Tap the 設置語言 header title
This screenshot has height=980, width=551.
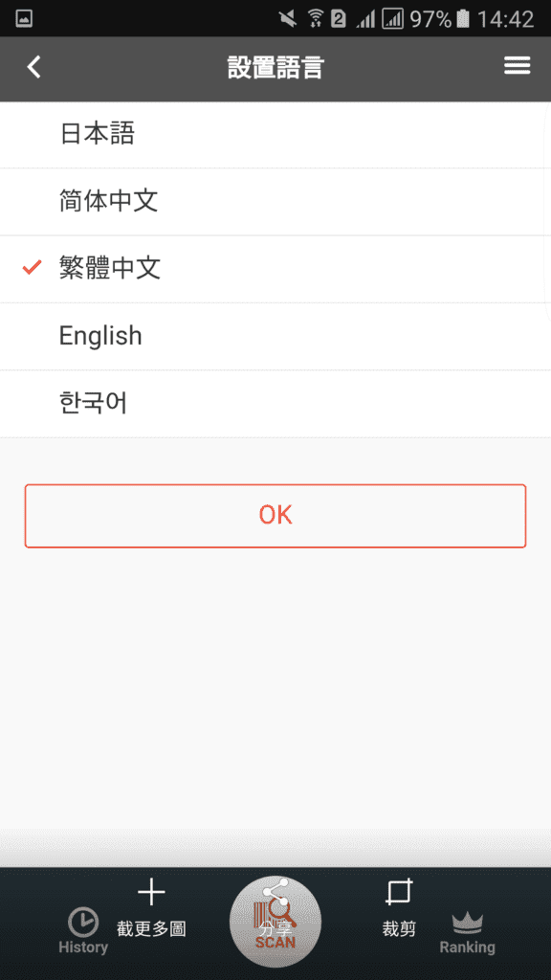(x=275, y=68)
